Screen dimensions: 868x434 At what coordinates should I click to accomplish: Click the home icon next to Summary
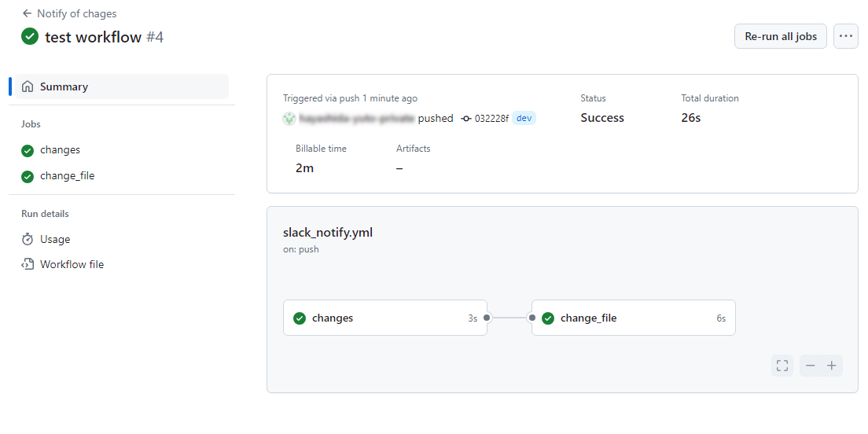28,86
